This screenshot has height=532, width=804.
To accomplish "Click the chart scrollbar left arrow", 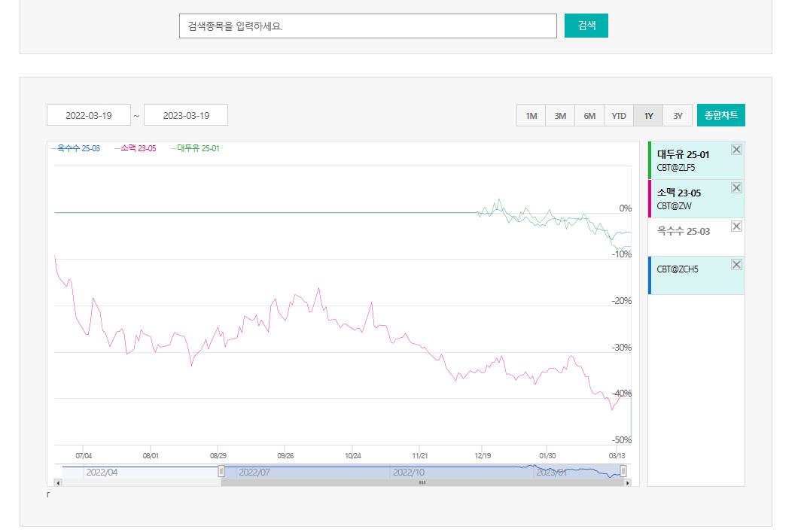I will click(x=58, y=483).
